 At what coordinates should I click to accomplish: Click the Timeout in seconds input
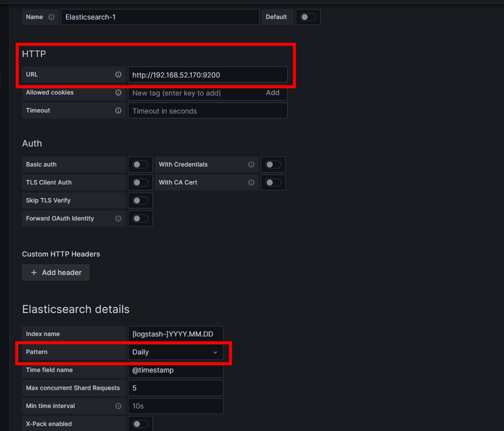coord(208,110)
